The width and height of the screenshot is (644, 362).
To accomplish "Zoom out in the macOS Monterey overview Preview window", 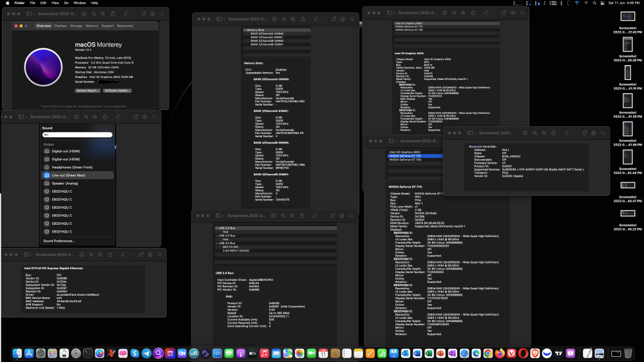I will (x=93, y=14).
